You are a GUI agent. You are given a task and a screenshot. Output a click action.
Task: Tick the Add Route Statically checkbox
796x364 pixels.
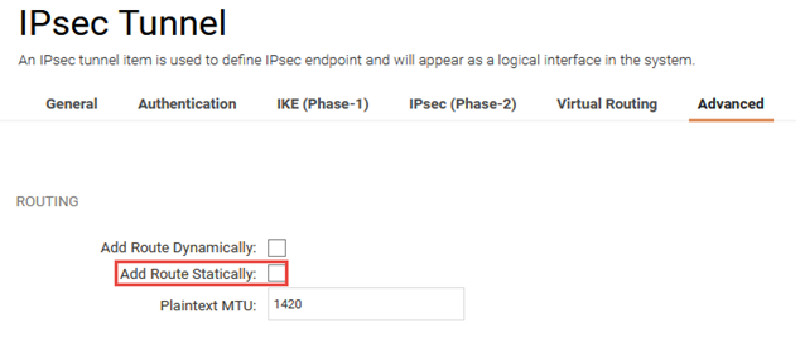[277, 274]
